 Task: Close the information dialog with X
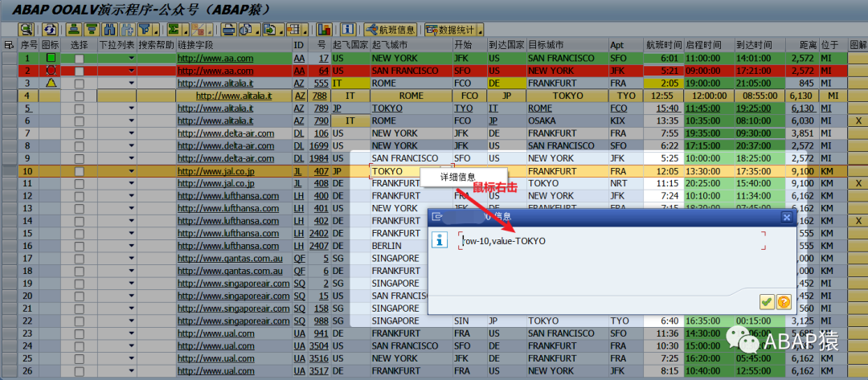[786, 218]
